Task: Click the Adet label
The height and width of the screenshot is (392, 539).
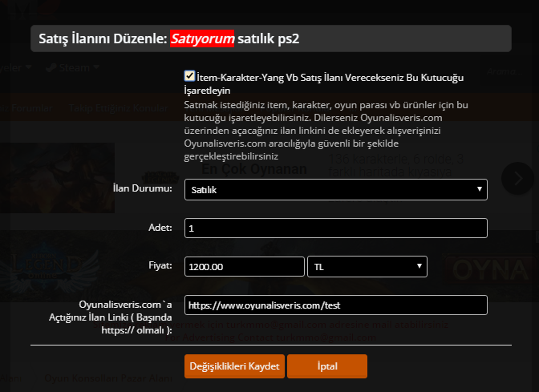Action: click(x=160, y=228)
